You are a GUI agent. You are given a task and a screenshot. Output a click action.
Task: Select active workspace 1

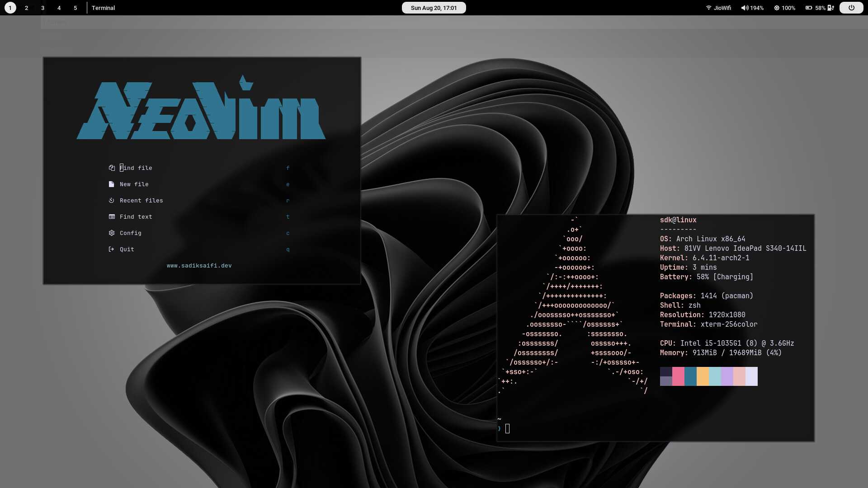coord(10,8)
